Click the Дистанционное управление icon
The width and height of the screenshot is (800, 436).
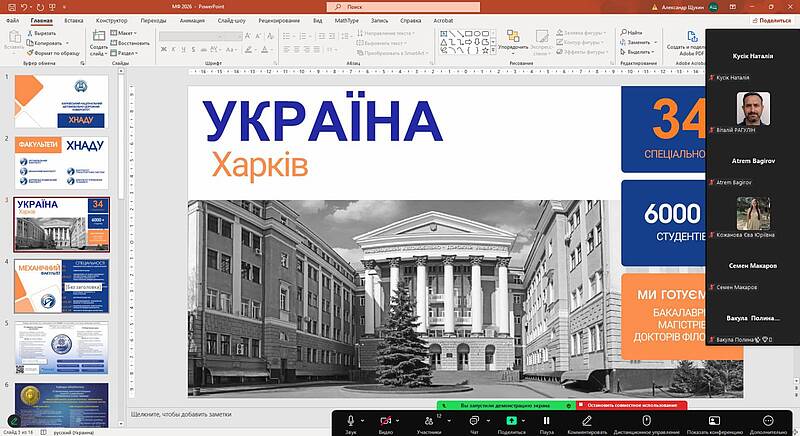pos(647,421)
